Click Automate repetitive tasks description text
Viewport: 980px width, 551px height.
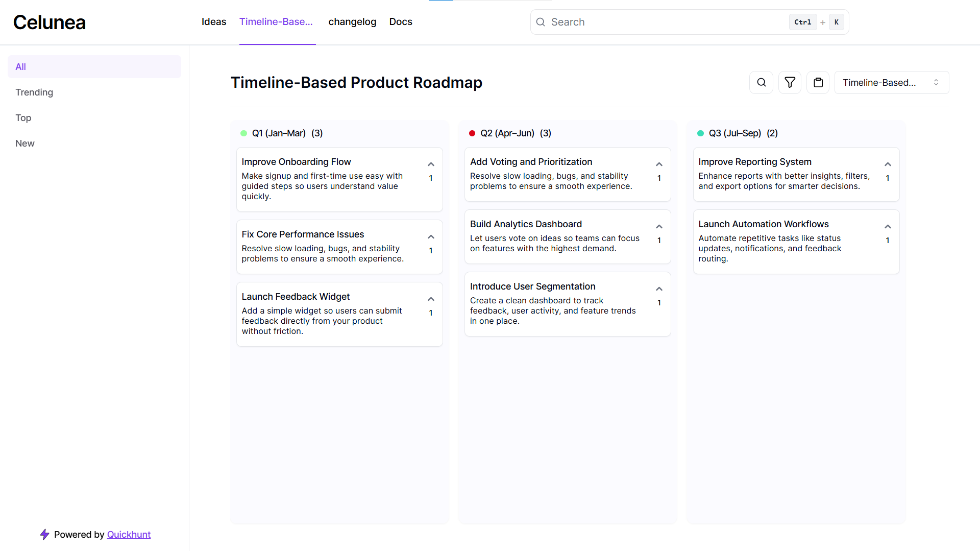tap(770, 248)
